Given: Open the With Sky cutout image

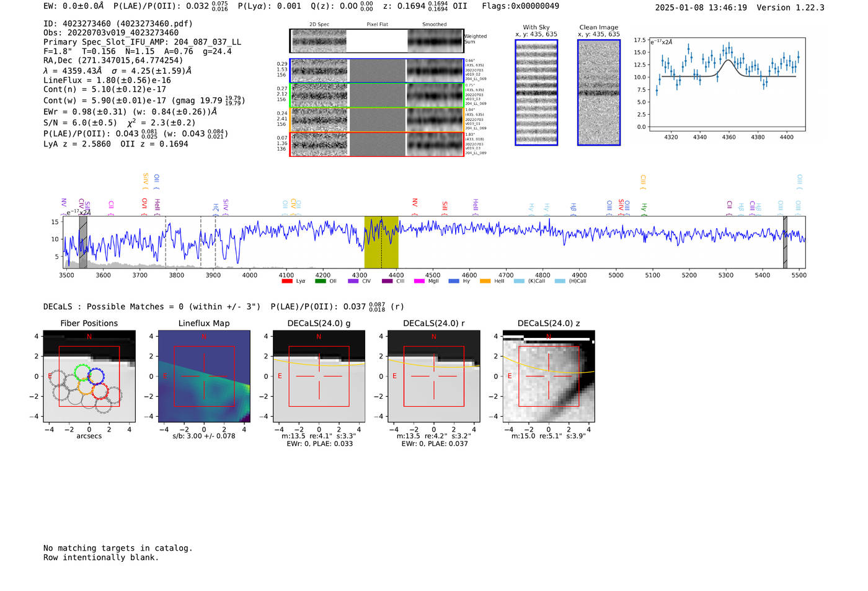Looking at the screenshot, I should point(536,92).
